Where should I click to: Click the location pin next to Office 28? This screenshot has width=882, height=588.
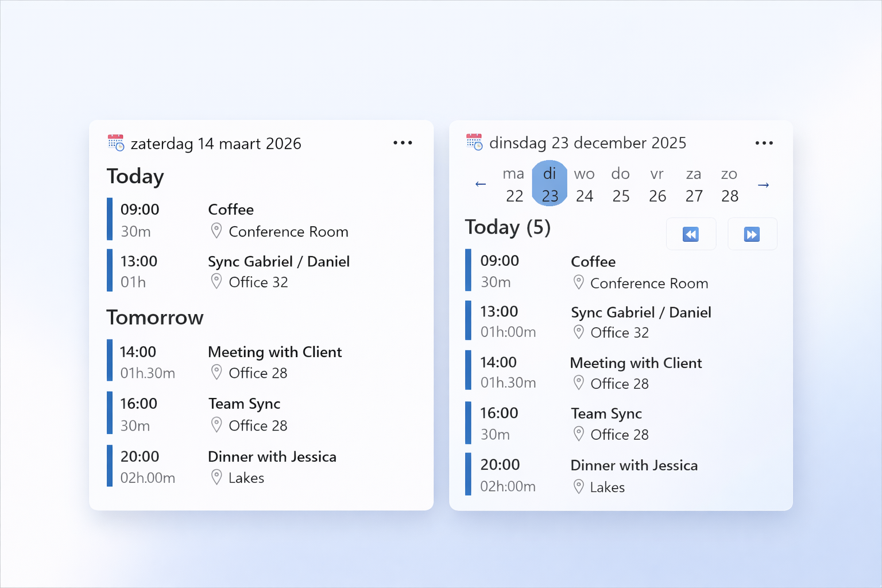click(x=216, y=372)
